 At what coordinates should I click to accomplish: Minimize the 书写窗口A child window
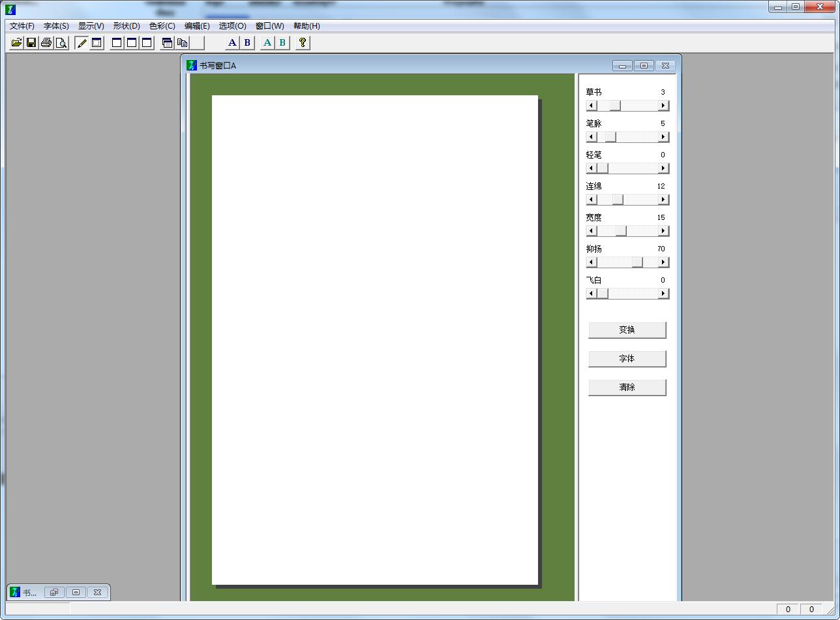click(622, 65)
